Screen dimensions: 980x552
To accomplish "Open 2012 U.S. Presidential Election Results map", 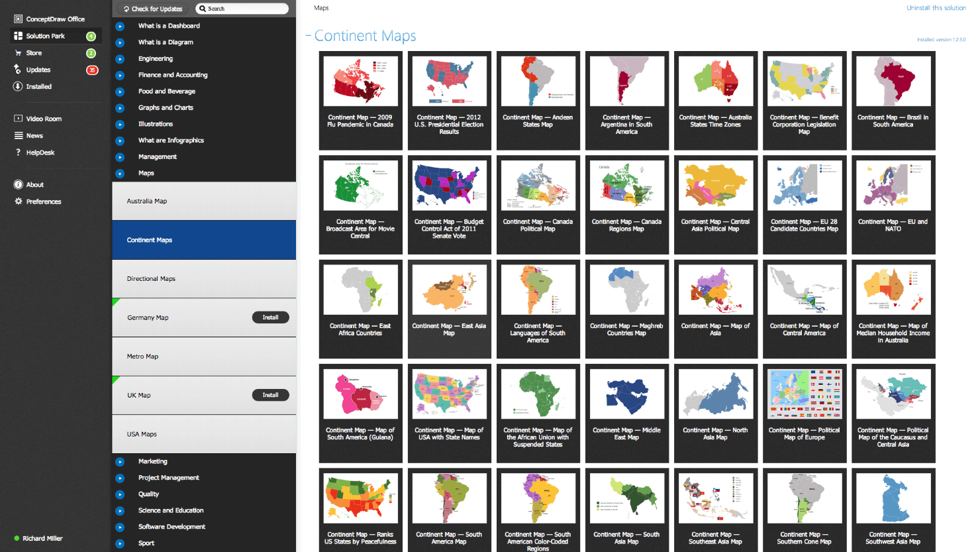I will pos(449,101).
